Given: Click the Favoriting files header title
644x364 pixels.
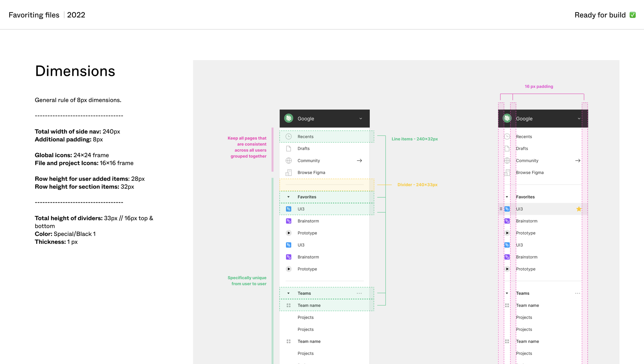Looking at the screenshot, I should [34, 15].
